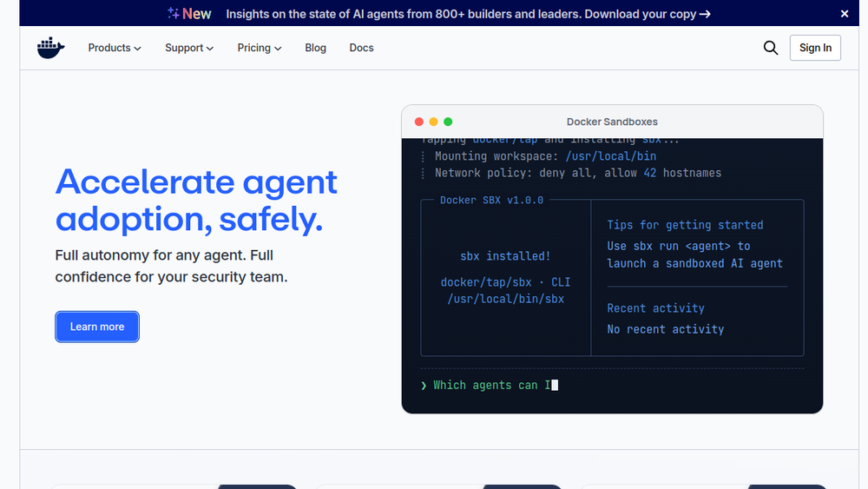This screenshot has height=489, width=868.
Task: Click the 'Docker Sandboxes' window title
Action: [612, 122]
